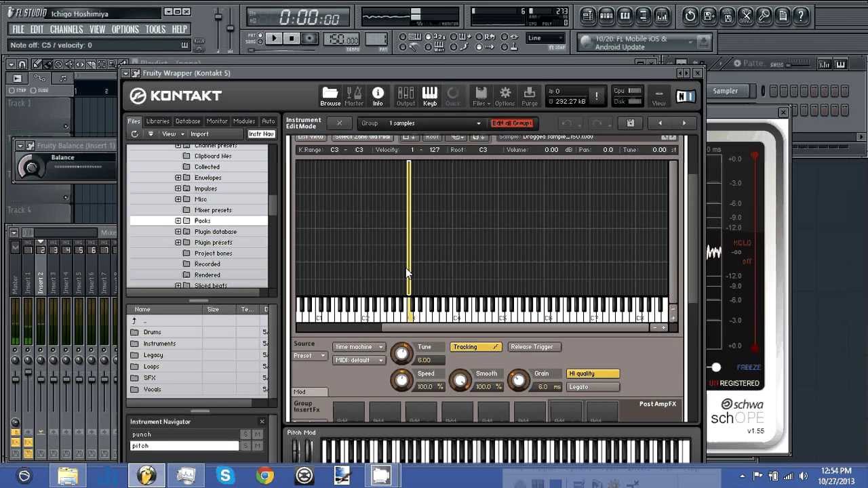Open Skype from the taskbar
This screenshot has height=488, width=868.
225,476
